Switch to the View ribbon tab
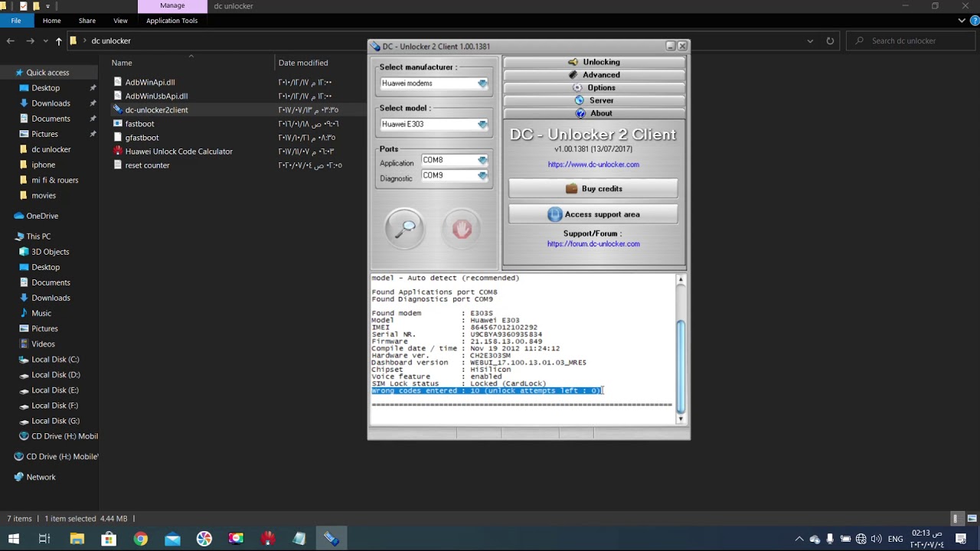 click(x=120, y=21)
